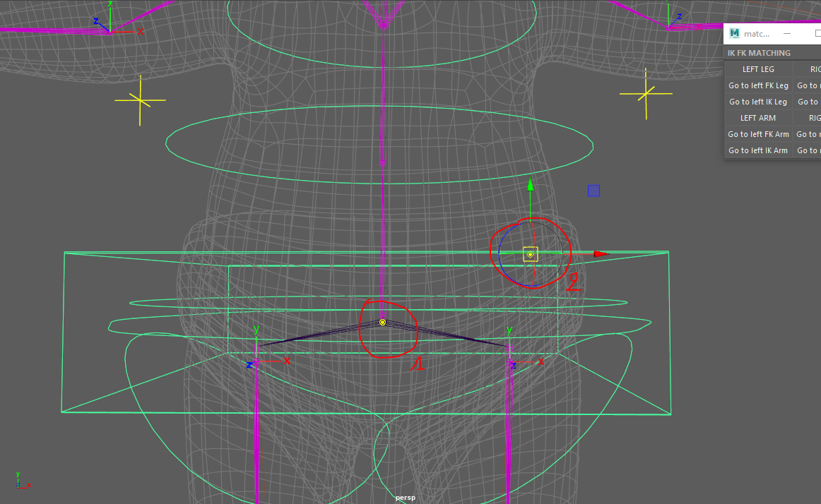Screen dimensions: 821x504
Task: Click the Go to left IK Arm button
Action: point(758,150)
